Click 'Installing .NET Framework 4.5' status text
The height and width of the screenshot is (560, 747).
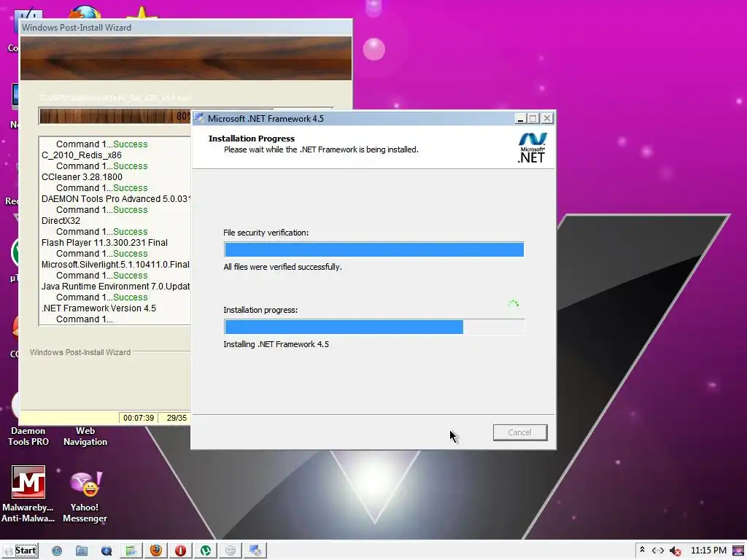(276, 344)
